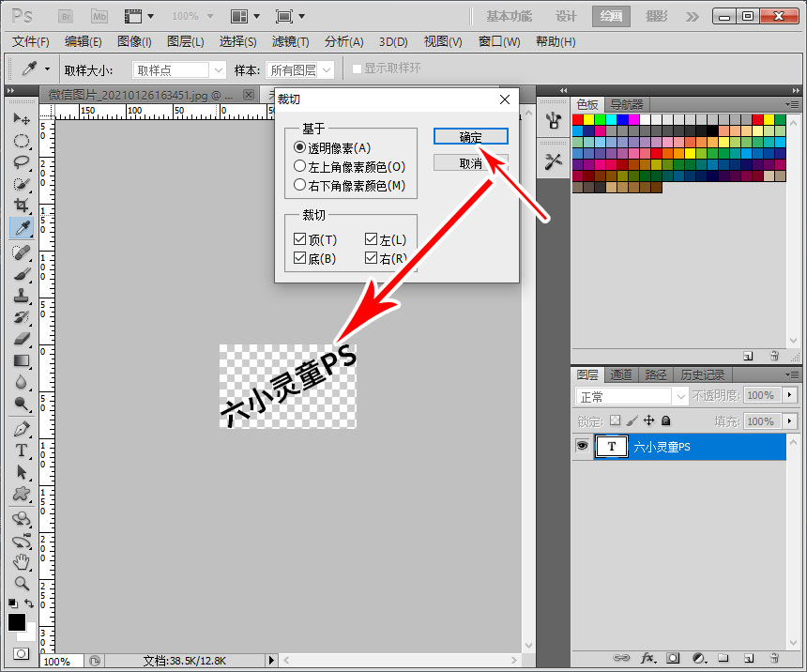Select the Quick Selection tool
This screenshot has width=807, height=672.
tap(21, 184)
